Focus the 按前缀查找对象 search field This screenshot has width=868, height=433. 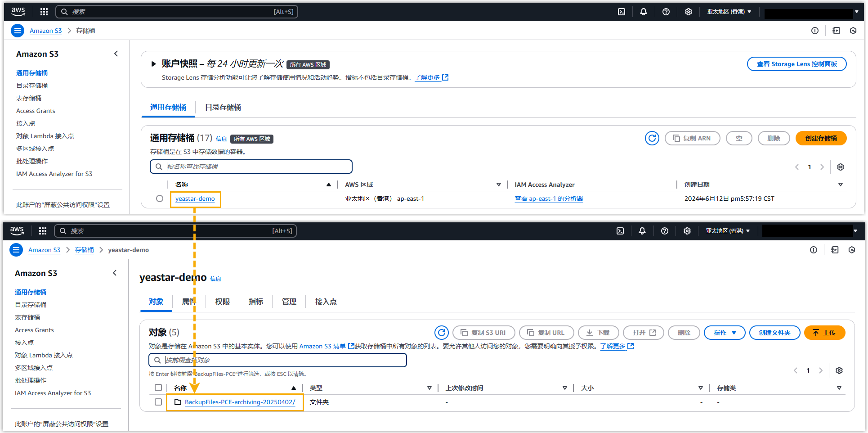[x=283, y=360]
